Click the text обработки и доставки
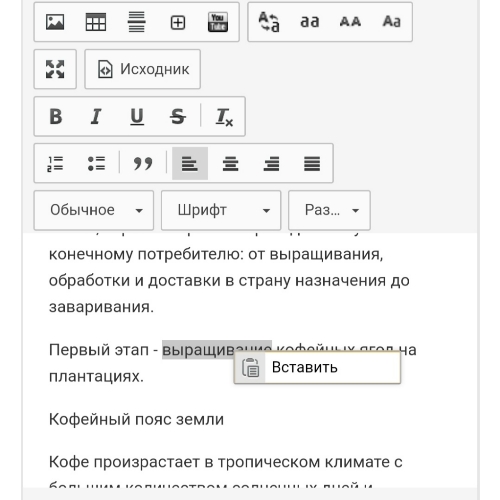500x500 pixels. coord(135,281)
